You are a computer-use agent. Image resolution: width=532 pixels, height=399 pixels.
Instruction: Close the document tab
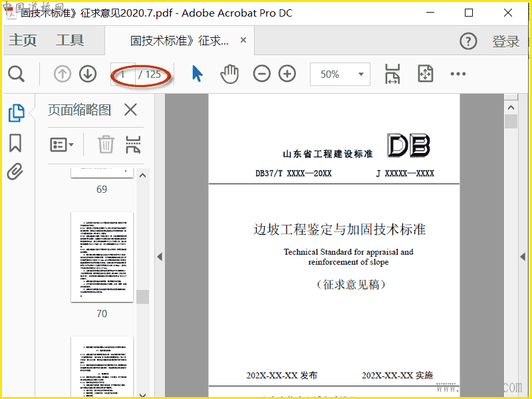pyautogui.click(x=243, y=40)
